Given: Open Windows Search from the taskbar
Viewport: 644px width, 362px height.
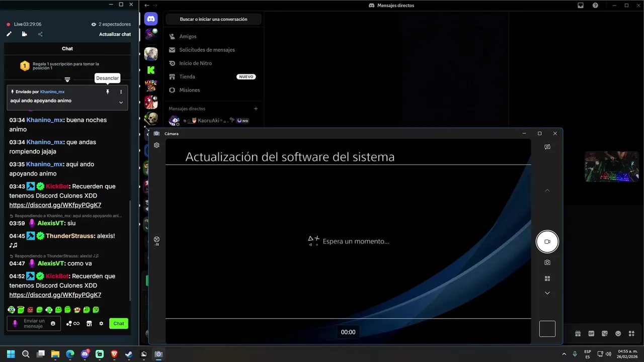Looking at the screenshot, I should (x=26, y=354).
